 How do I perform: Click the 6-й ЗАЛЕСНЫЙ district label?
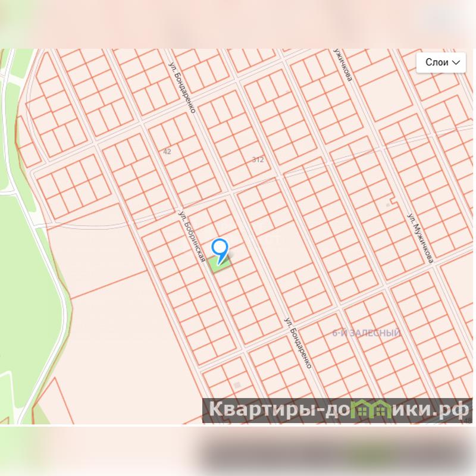tap(367, 333)
